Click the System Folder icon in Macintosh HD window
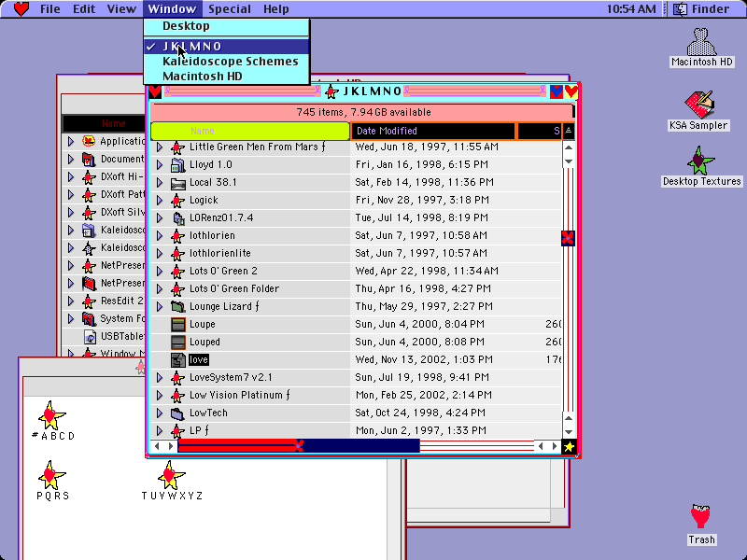The image size is (747, 560). coord(89,318)
